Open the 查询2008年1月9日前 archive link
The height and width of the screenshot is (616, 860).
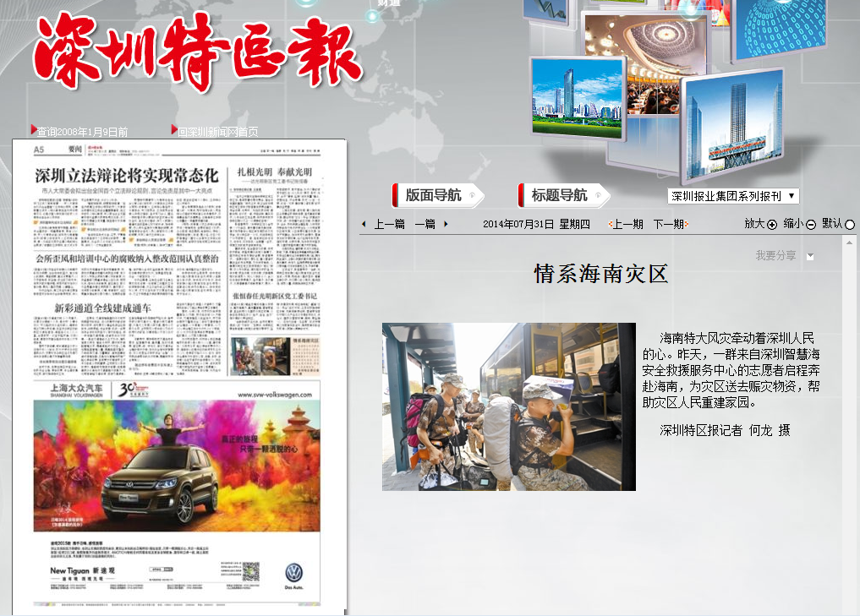(83, 132)
